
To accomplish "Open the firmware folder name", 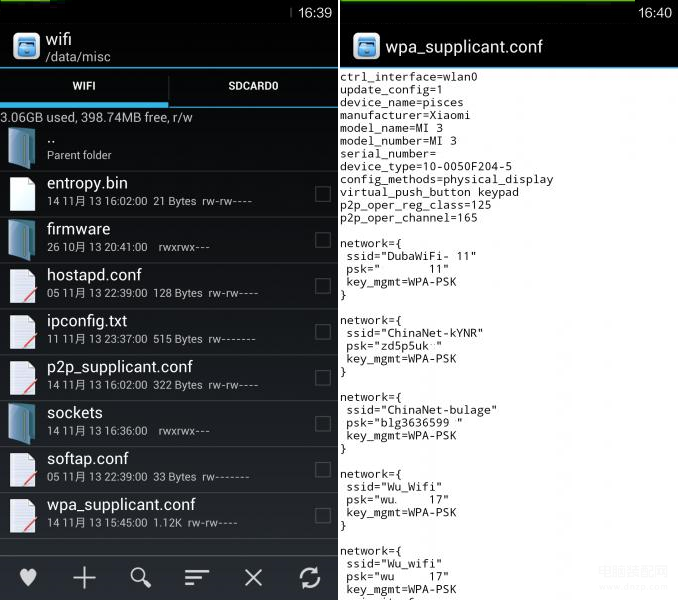I will click(78, 229).
